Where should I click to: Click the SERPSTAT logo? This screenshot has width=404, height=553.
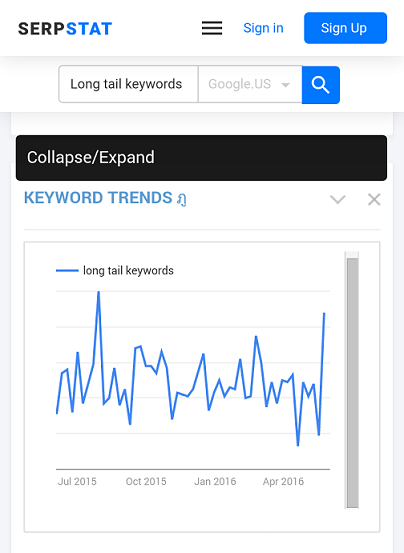click(x=65, y=29)
